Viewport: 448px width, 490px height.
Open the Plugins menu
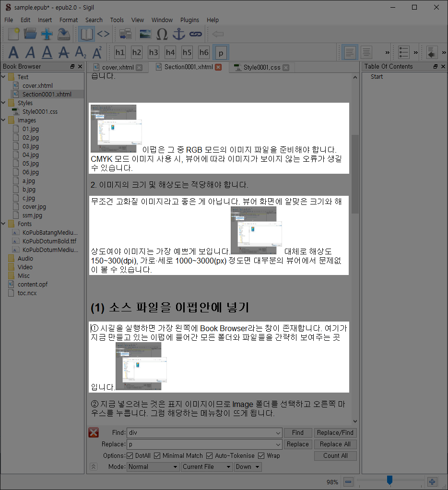(x=189, y=20)
